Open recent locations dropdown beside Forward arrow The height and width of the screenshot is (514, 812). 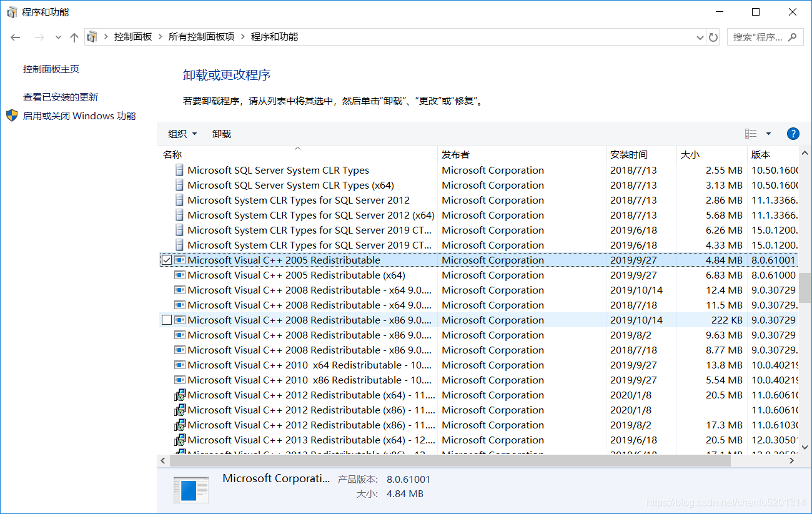click(x=58, y=37)
